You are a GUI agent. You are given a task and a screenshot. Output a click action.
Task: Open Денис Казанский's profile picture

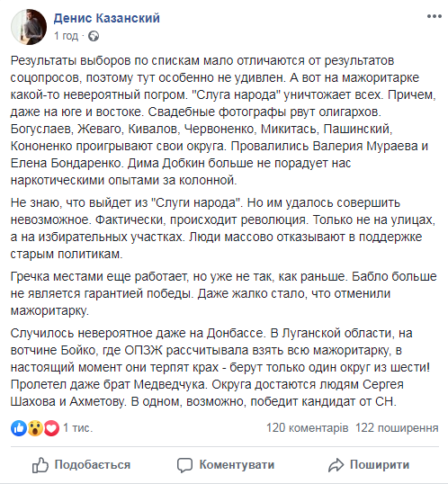click(x=29, y=27)
